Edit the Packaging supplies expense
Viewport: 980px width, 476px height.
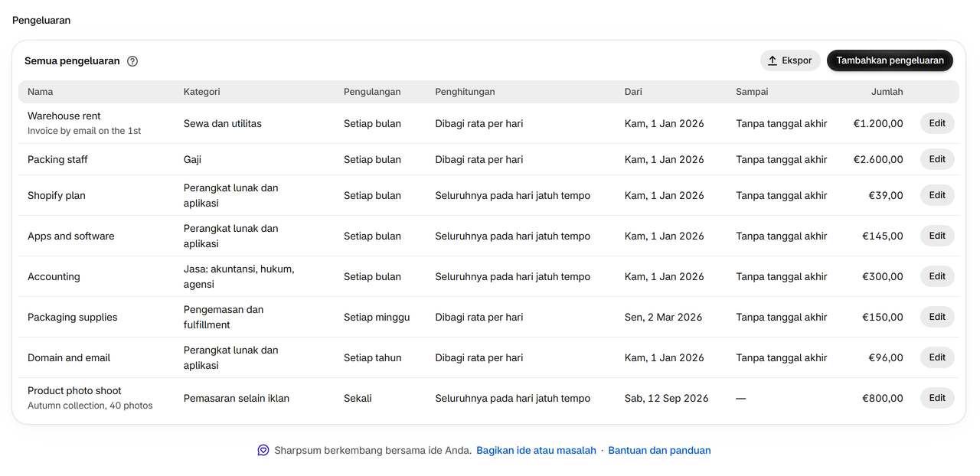[x=937, y=317]
